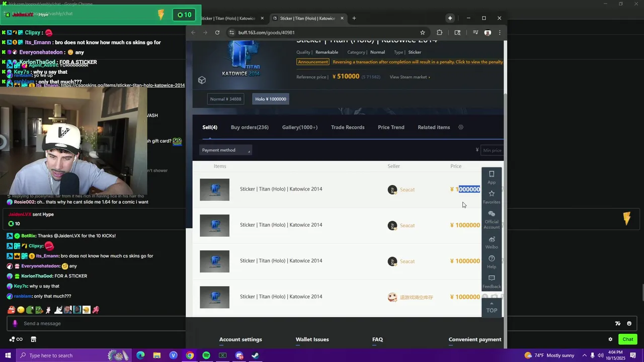The width and height of the screenshot is (644, 362).
Task: Open the 3D inspect cube icon
Action: [x=202, y=80]
